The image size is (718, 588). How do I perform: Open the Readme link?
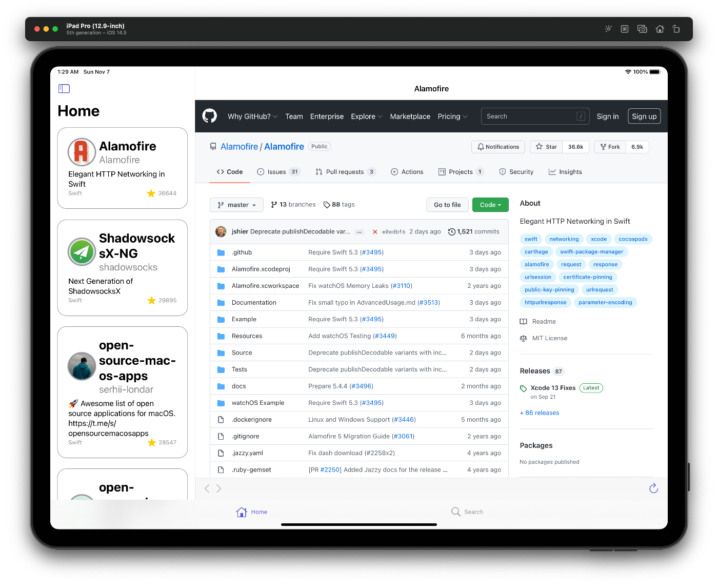538,322
